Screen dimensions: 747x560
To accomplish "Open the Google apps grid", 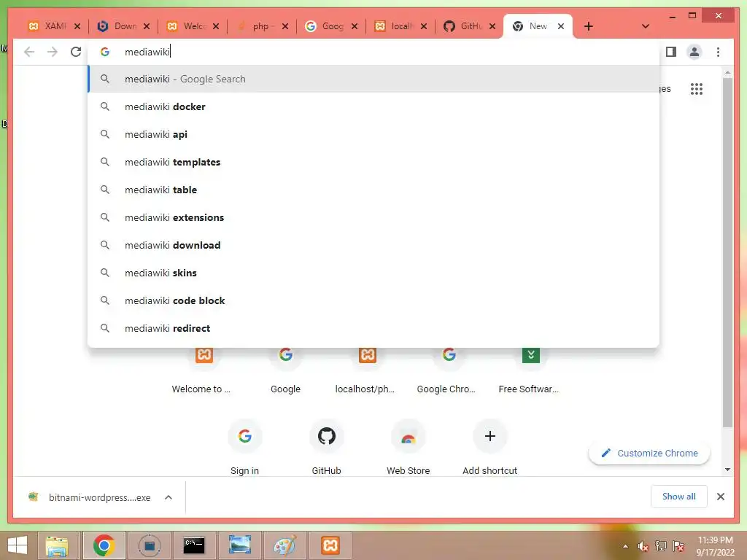I will (x=696, y=88).
